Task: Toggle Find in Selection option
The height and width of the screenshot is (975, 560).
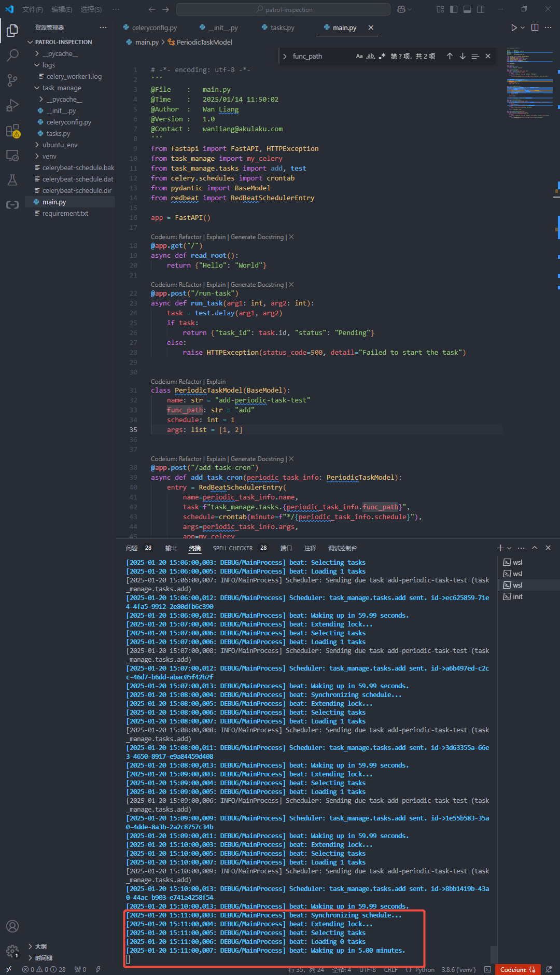Action: 475,56
